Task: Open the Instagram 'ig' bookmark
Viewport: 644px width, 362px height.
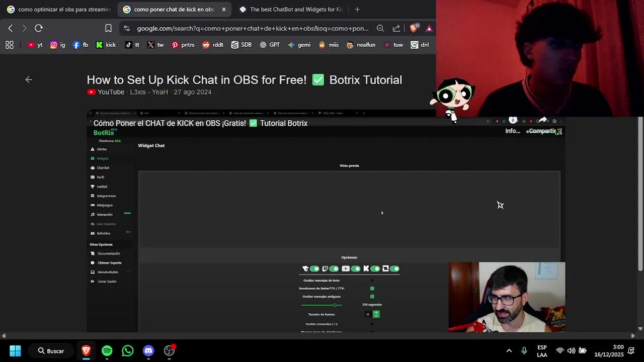Action: click(57, 45)
